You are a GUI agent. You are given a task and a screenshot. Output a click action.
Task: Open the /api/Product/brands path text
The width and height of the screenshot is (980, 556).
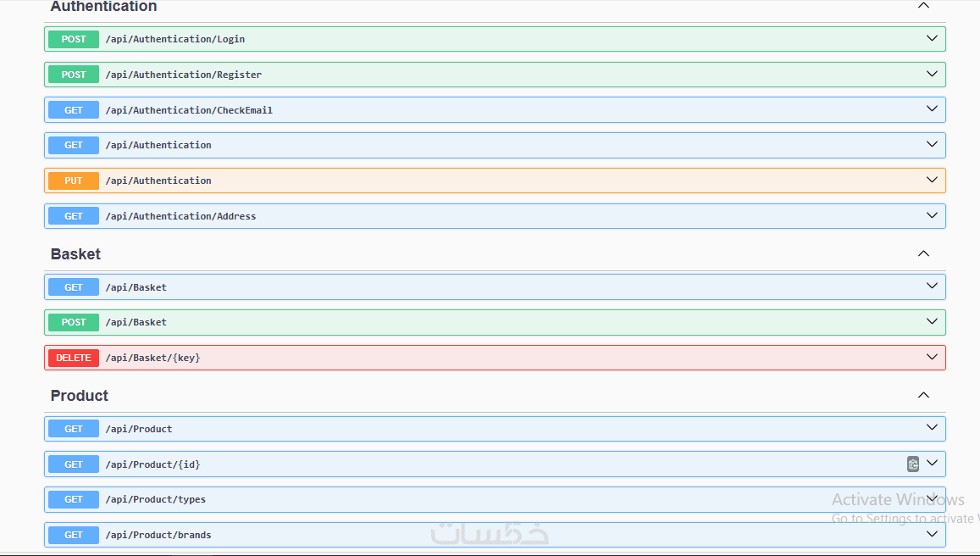point(158,535)
